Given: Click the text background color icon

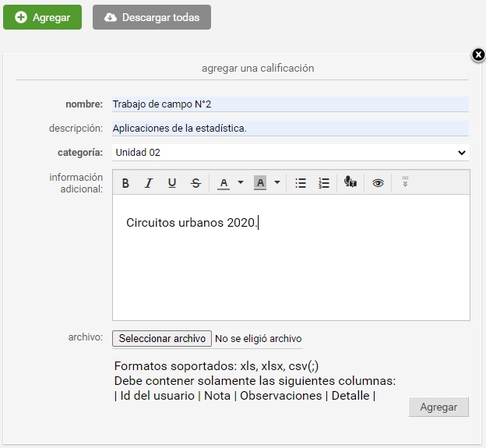Looking at the screenshot, I should pos(260,183).
